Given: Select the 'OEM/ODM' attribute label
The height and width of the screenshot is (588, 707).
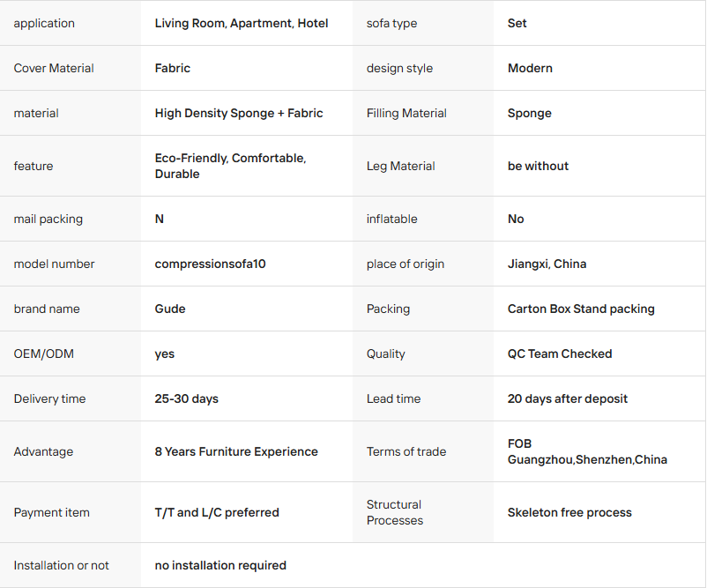Looking at the screenshot, I should click(x=44, y=354).
